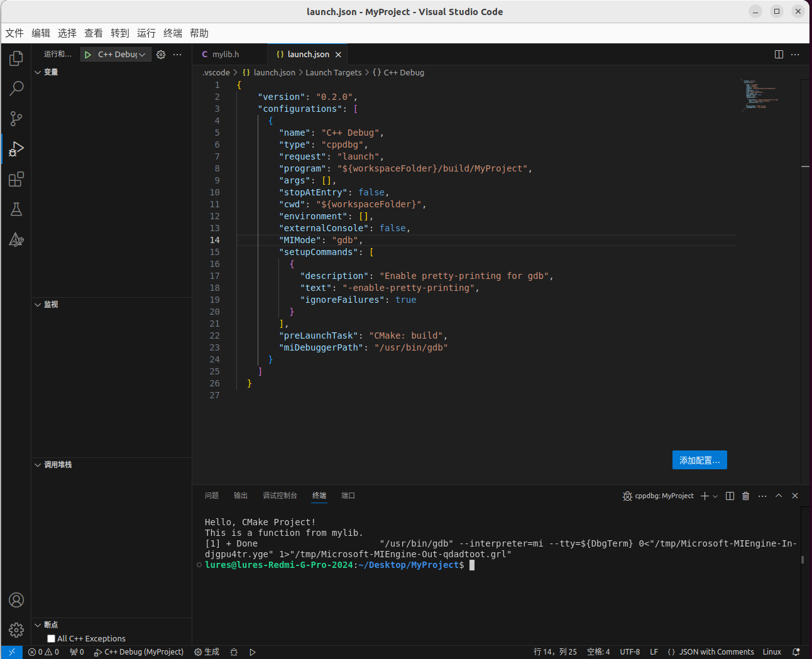Switch to 调试控制台 panel tab
Image resolution: width=812 pixels, height=659 pixels.
coord(280,496)
